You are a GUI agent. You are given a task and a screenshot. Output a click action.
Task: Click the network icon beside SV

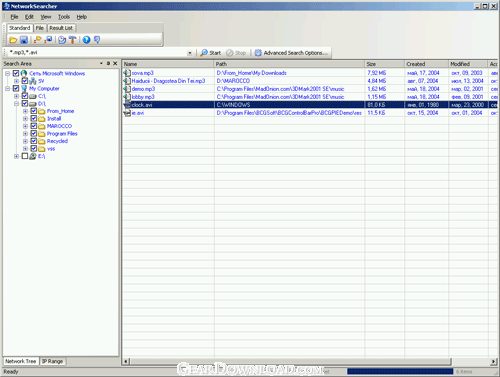point(33,81)
